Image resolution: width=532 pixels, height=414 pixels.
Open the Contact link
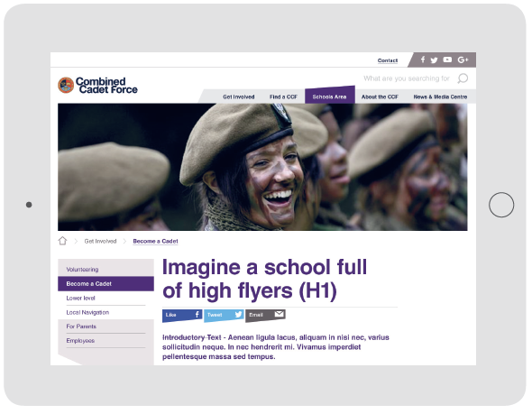tap(388, 60)
